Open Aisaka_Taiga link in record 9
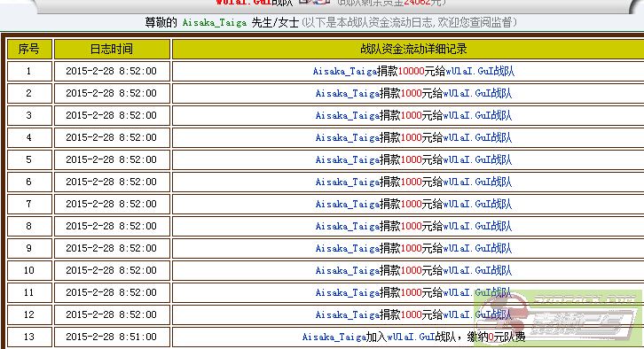Screen dimensions: 644x349 [347, 249]
